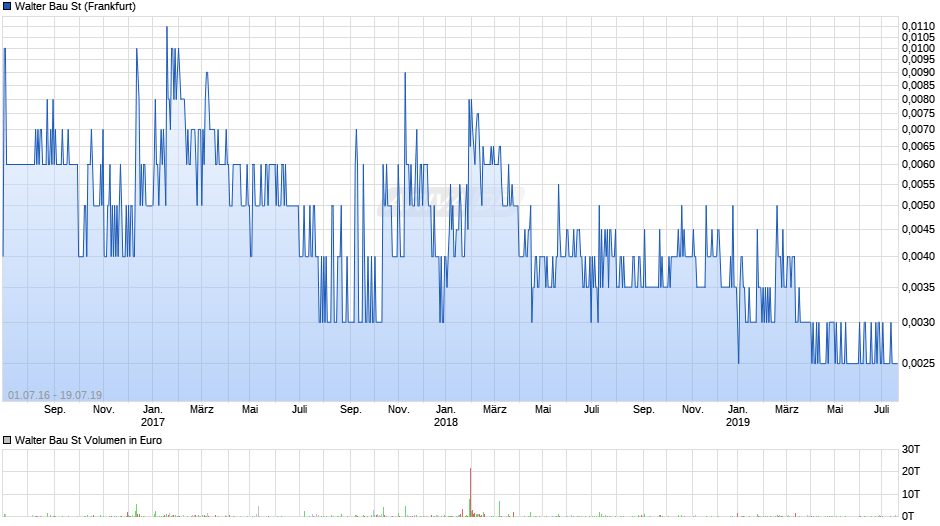
Task: Click the price axis label 0,0045
Action: (918, 230)
